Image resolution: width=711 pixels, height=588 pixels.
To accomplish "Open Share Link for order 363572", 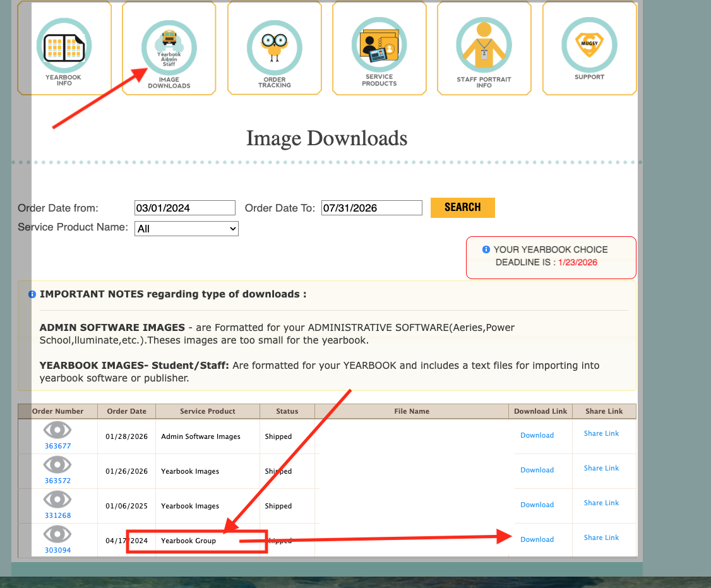I will (x=601, y=468).
